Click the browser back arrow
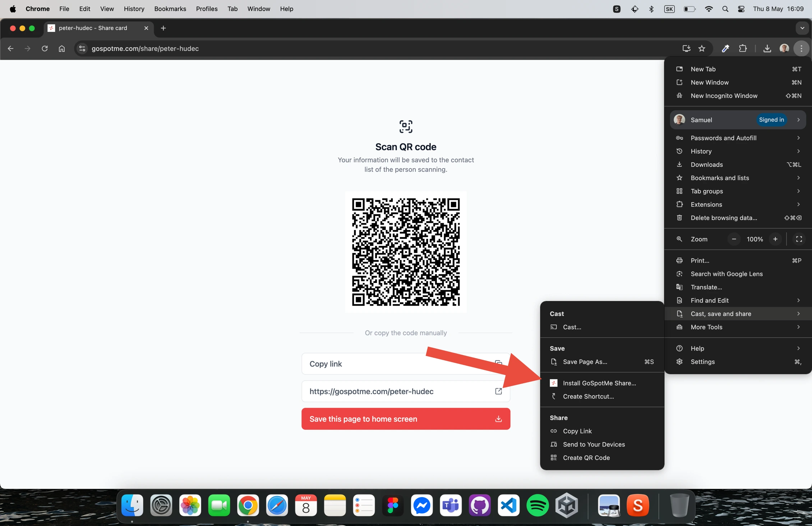Screen dimensions: 812x526 [10, 49]
